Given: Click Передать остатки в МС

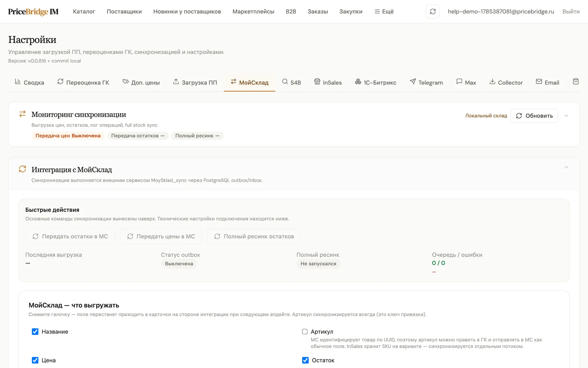Looking at the screenshot, I should (70, 236).
